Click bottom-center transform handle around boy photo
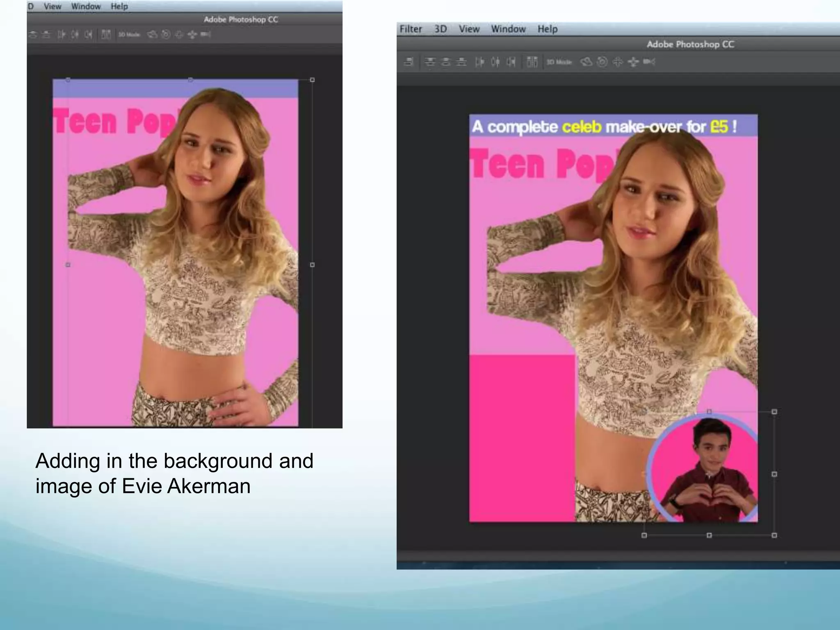 pos(709,535)
